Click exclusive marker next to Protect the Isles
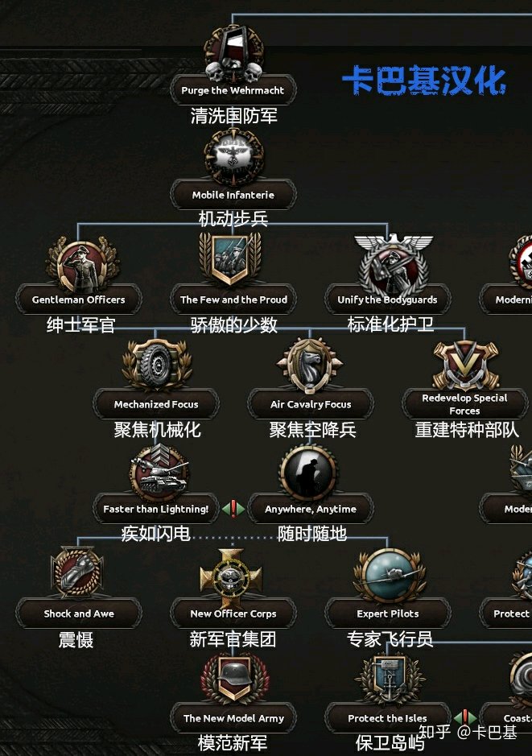 pyautogui.click(x=464, y=718)
